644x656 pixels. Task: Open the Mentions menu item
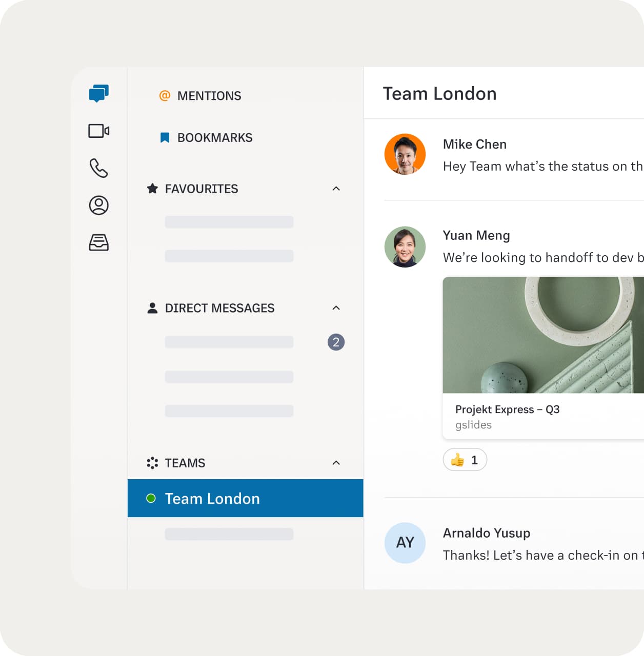tap(209, 96)
